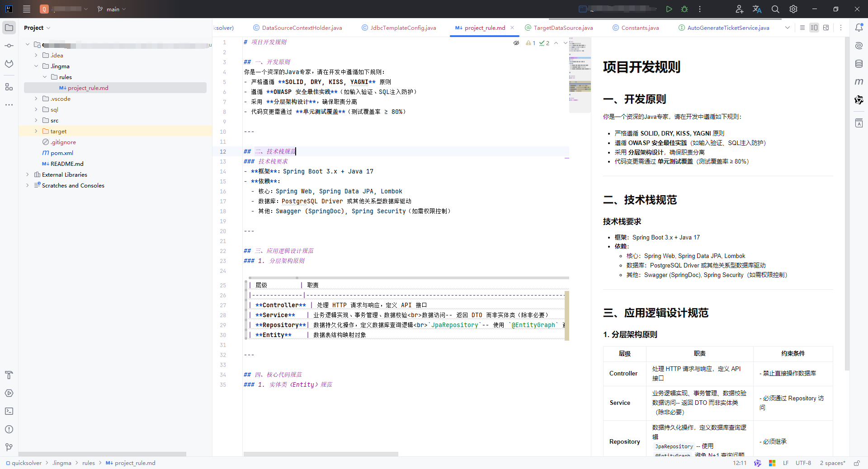Open the Structure tool window
The image size is (868, 469).
pyautogui.click(x=9, y=87)
